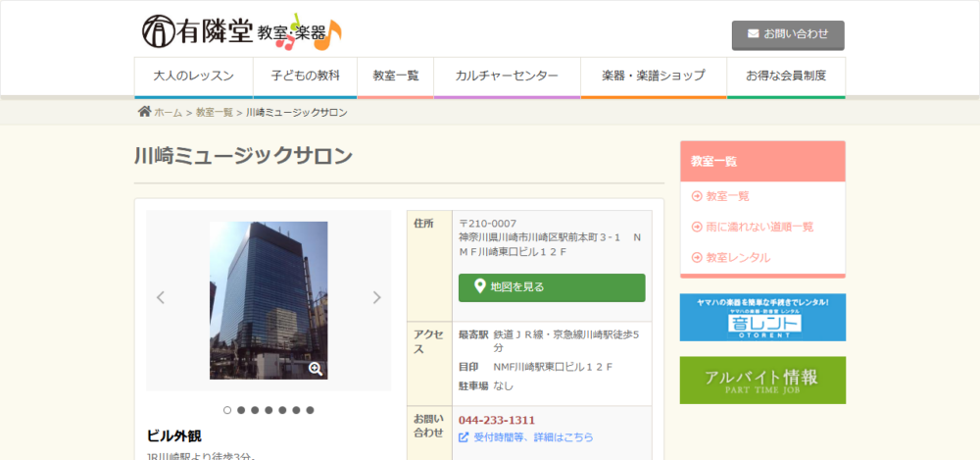Open the 受付時間等、詳細はこちら link
This screenshot has height=460, width=980.
tap(533, 436)
